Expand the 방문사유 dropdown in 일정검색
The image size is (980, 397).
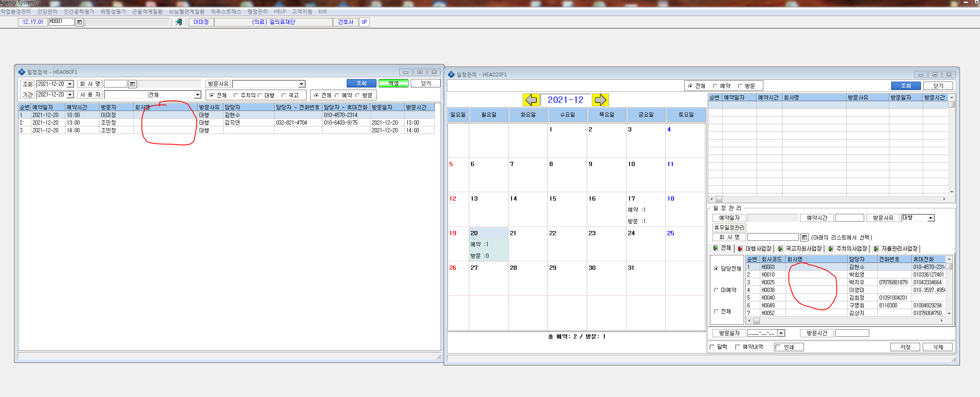click(x=302, y=84)
